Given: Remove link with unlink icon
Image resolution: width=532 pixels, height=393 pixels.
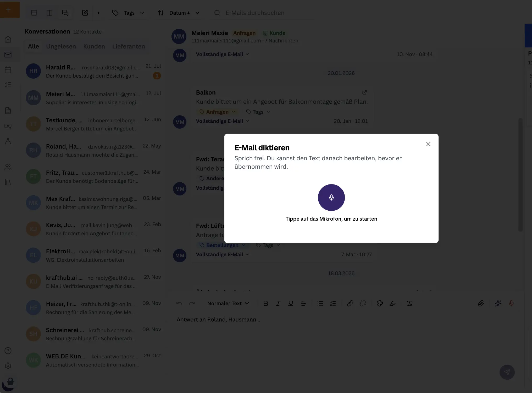Looking at the screenshot, I should tap(363, 303).
